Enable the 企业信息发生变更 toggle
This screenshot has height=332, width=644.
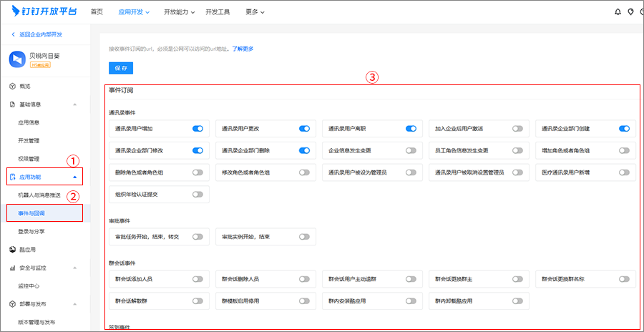tap(411, 151)
